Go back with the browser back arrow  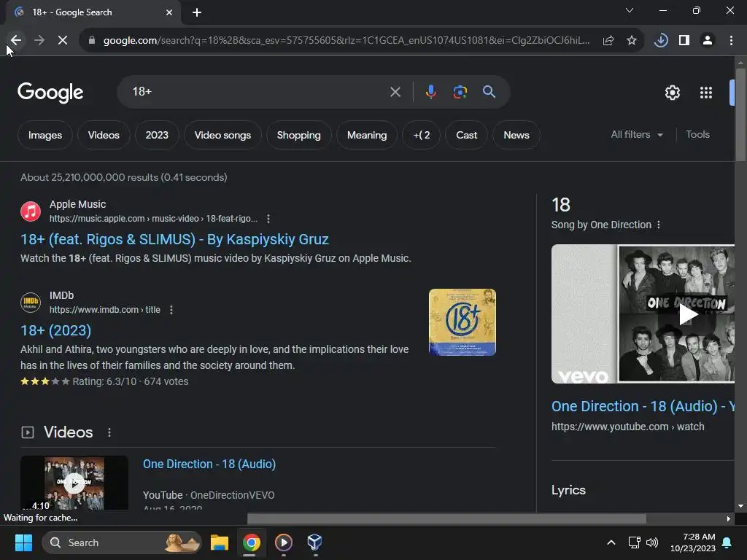point(16,41)
